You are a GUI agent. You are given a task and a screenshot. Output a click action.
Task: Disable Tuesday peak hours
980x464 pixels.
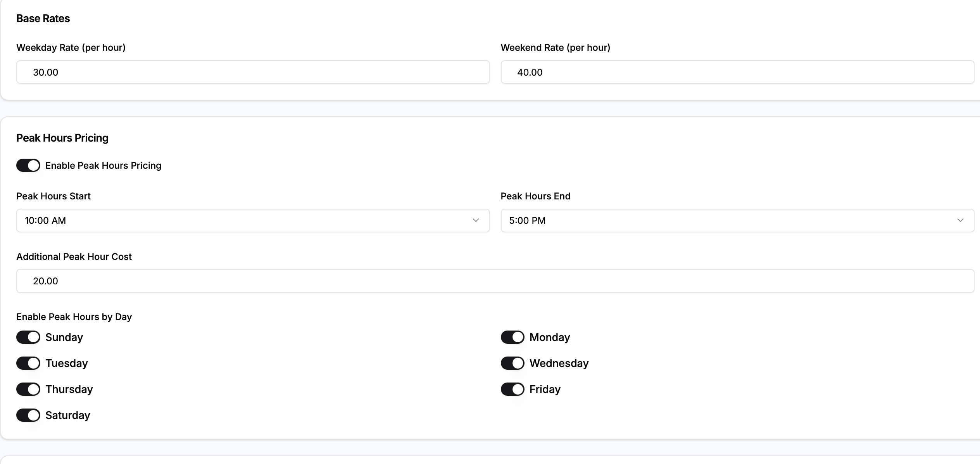(x=28, y=363)
